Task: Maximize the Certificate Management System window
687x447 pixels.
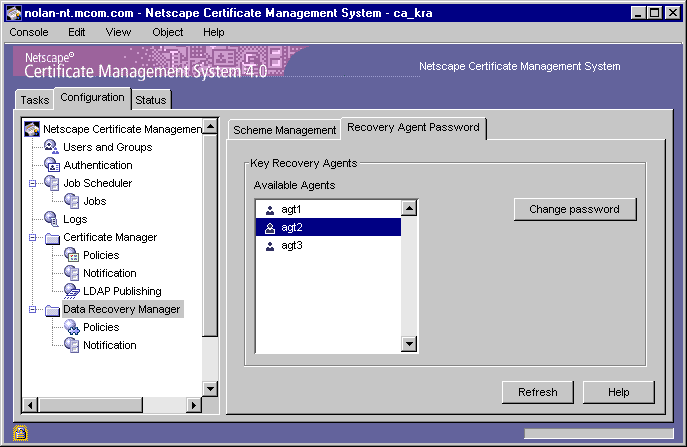Action: [654, 13]
